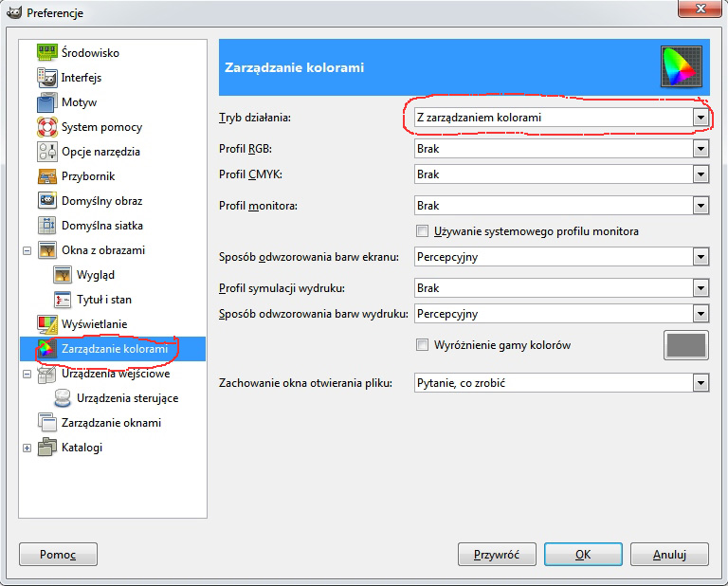Click the gray gamut warning color swatch
The height and width of the screenshot is (586, 728).
(685, 345)
